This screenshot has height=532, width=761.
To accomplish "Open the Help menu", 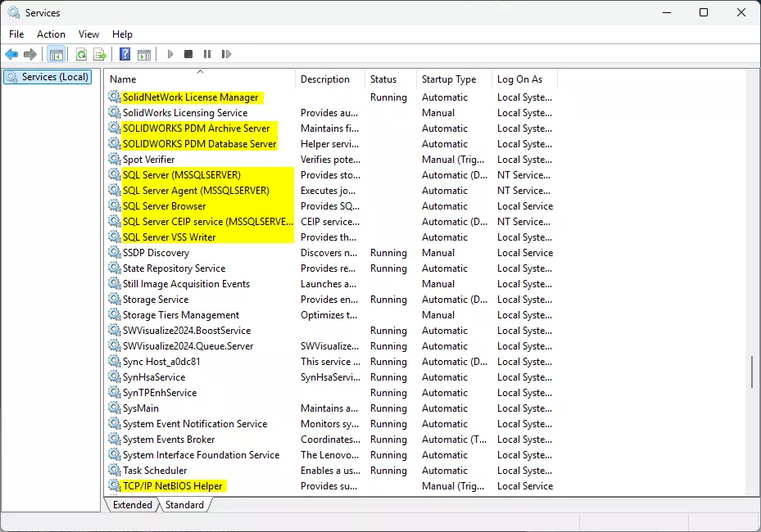I will click(x=122, y=34).
